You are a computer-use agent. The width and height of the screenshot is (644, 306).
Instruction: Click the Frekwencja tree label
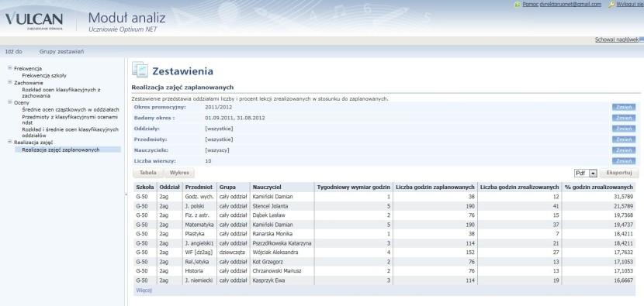(x=28, y=68)
